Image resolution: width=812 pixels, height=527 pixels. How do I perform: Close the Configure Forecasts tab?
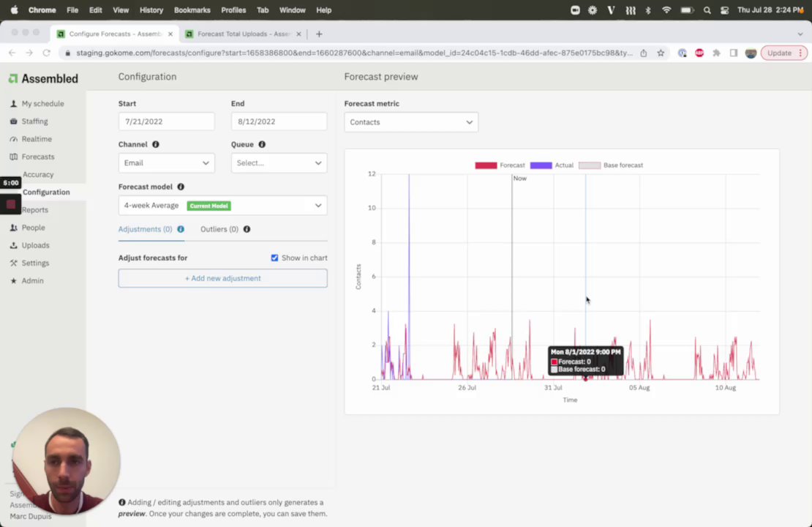[170, 34]
